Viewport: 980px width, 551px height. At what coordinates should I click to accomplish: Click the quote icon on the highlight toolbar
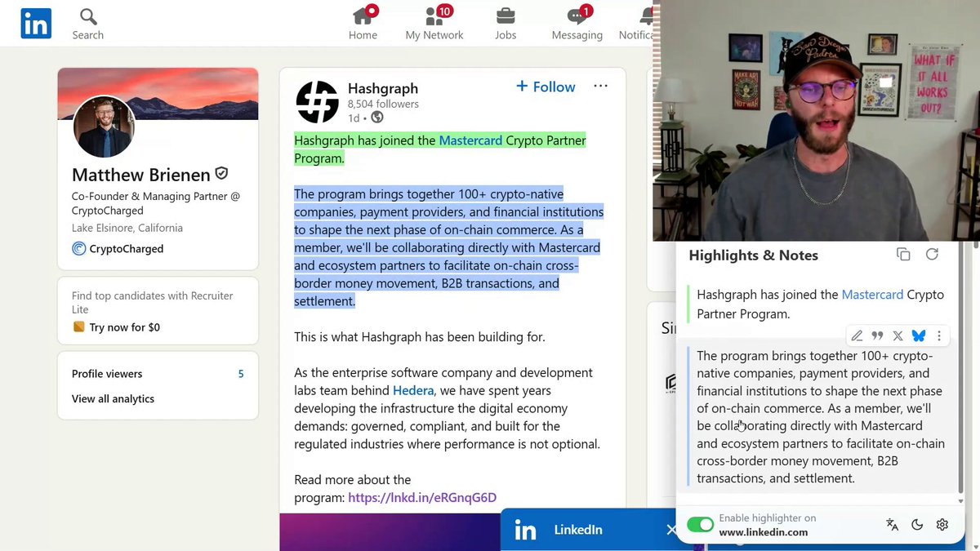click(877, 335)
